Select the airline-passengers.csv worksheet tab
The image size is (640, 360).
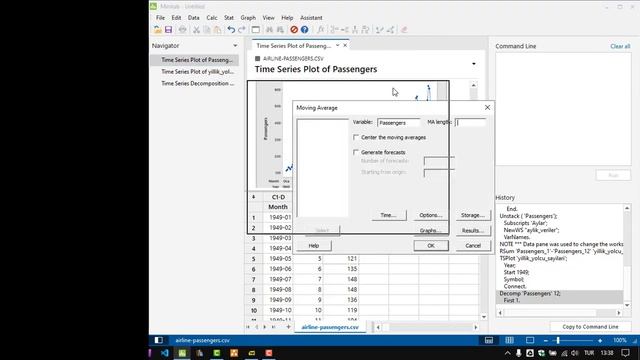tap(330, 327)
